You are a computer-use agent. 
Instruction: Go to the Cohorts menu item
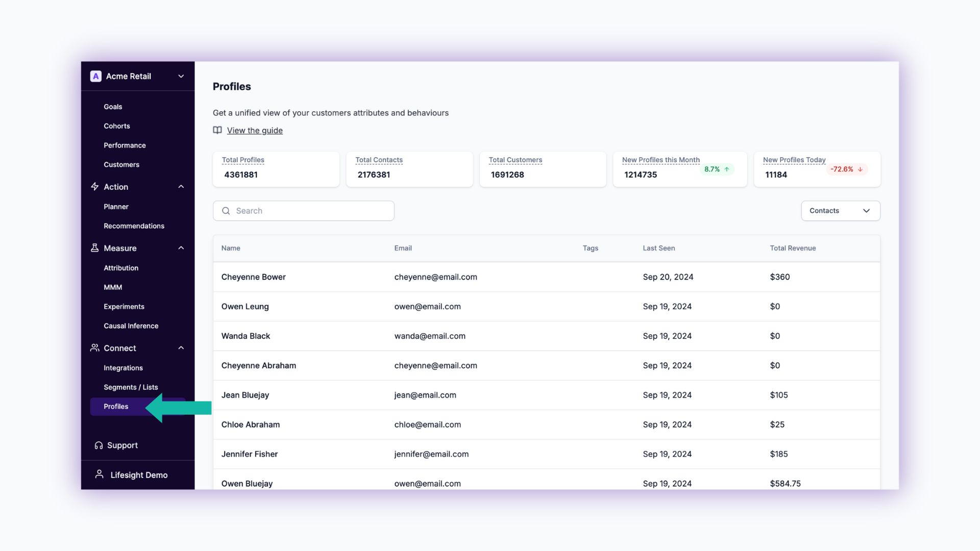pyautogui.click(x=117, y=126)
